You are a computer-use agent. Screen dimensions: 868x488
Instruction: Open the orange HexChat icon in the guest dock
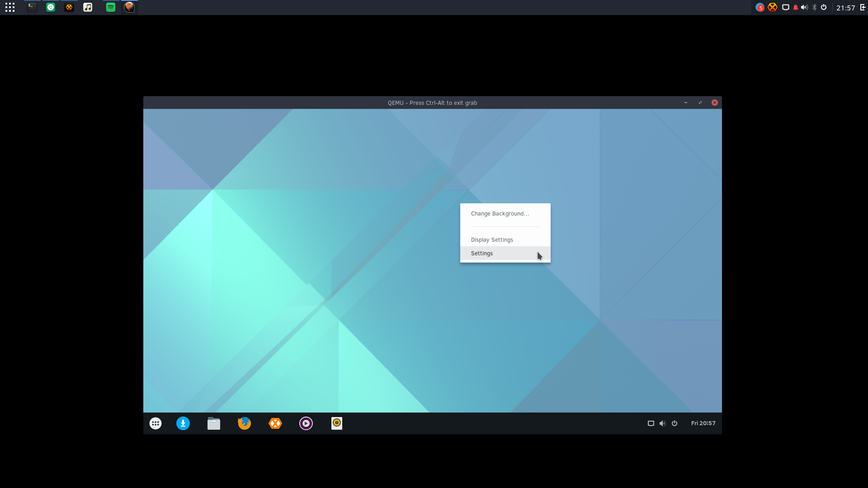[275, 423]
